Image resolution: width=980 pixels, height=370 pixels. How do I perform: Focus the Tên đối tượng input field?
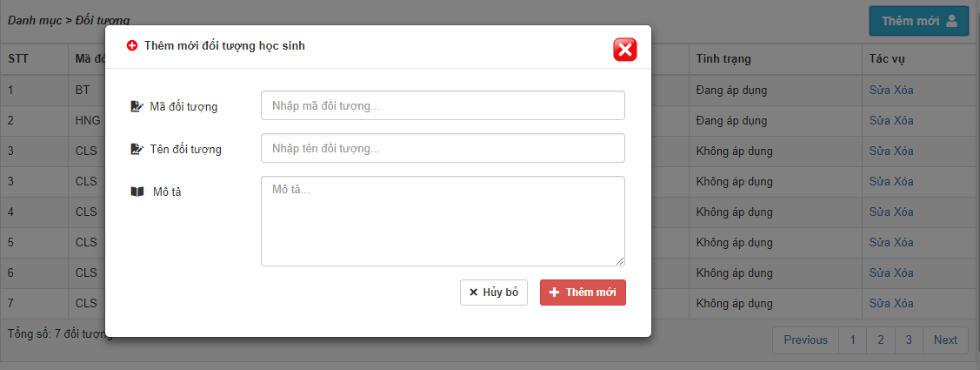pyautogui.click(x=443, y=148)
